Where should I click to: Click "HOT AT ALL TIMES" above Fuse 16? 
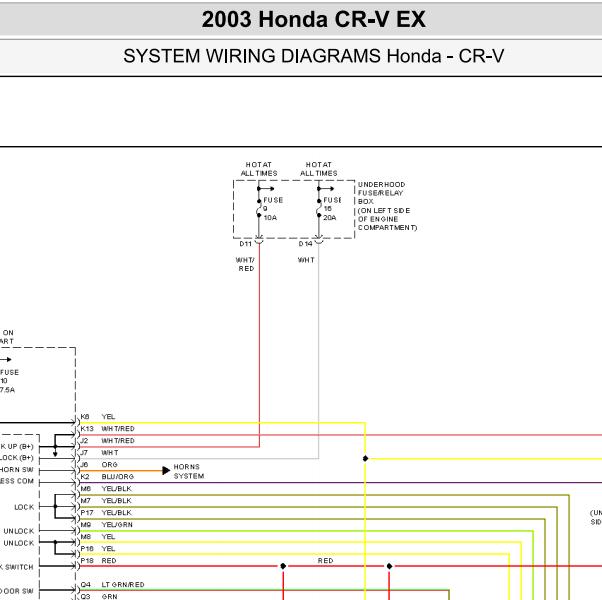click(x=319, y=169)
